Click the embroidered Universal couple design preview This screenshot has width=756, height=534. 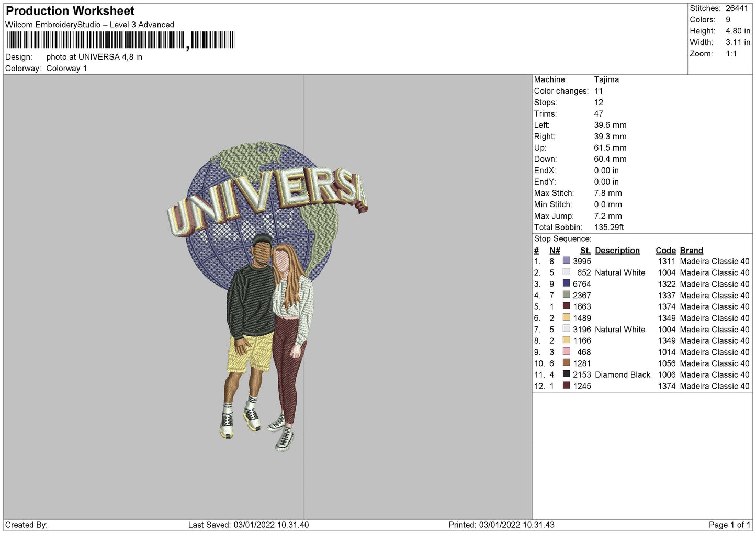click(267, 296)
